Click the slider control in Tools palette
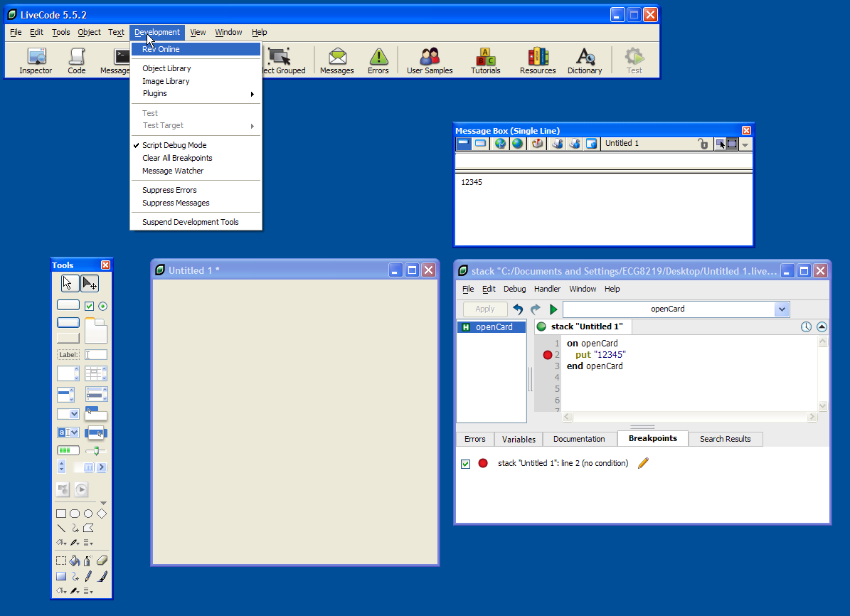Viewport: 850px width, 616px height. pos(95,450)
